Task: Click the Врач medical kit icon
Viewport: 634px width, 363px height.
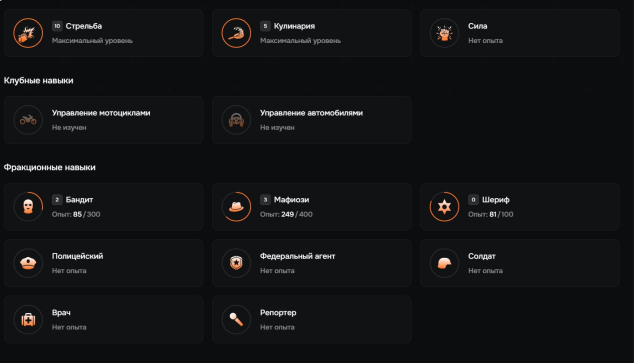Action: coord(28,320)
